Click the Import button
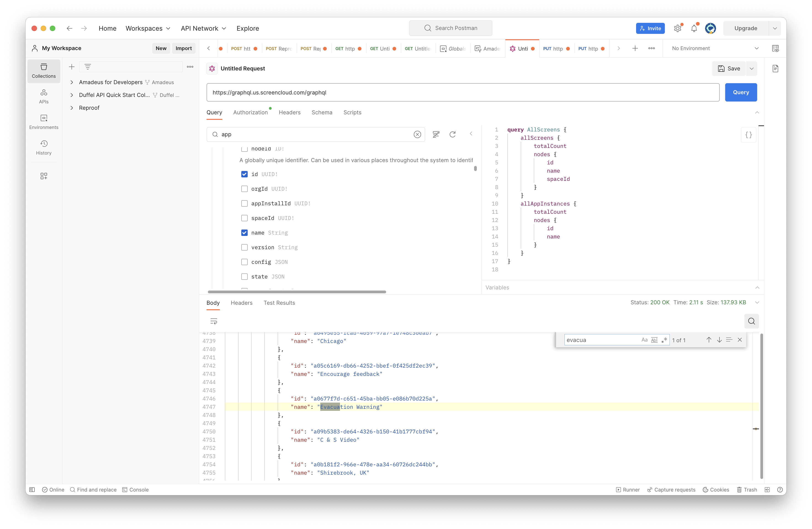Viewport: 812px width, 529px height. pyautogui.click(x=183, y=48)
